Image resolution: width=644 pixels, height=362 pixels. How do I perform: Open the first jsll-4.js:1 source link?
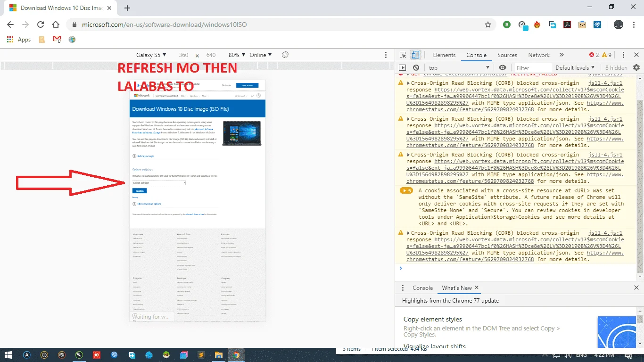pyautogui.click(x=605, y=83)
